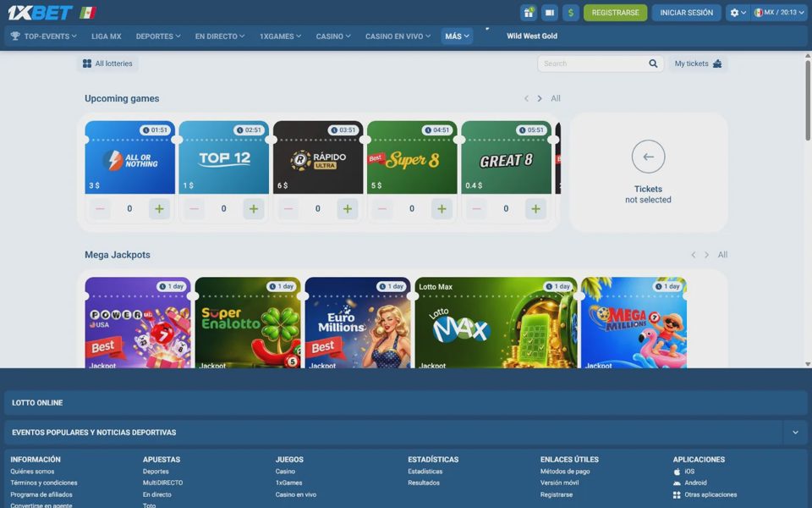Click INICIAR SESIÓN button
The width and height of the screenshot is (812, 508).
tap(686, 13)
